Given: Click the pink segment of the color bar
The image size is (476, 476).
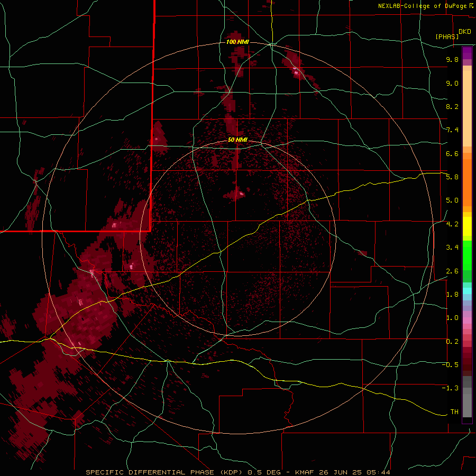Looking at the screenshot, I should [467, 321].
